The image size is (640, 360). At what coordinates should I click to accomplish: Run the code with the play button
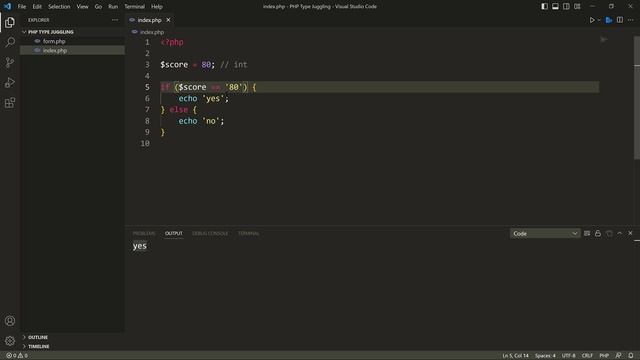click(592, 20)
